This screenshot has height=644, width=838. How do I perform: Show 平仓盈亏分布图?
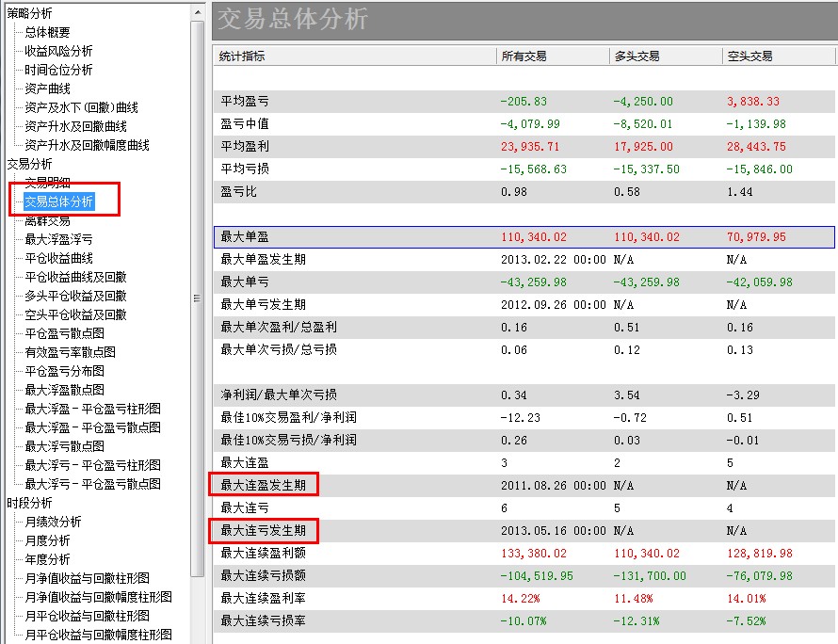(65, 371)
